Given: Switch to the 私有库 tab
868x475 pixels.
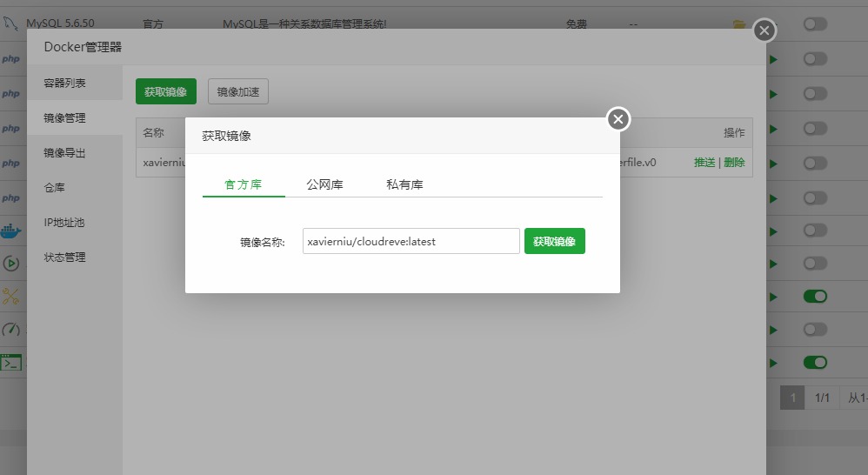Looking at the screenshot, I should click(404, 184).
